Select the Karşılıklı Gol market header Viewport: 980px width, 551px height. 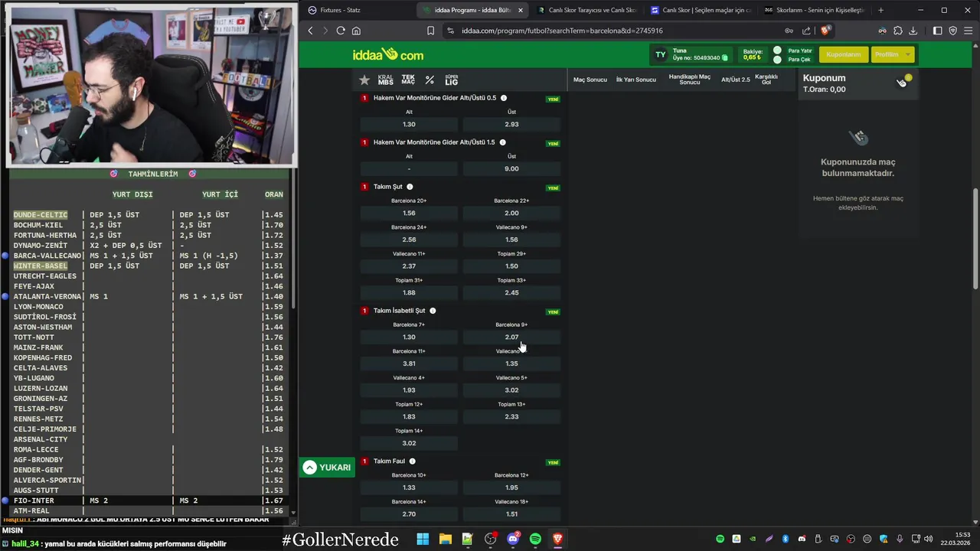coord(766,80)
